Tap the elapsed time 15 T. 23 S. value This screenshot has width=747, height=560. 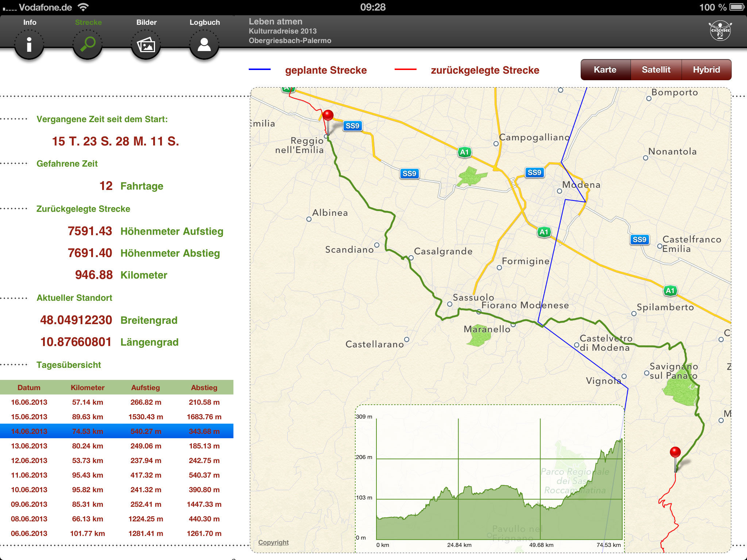coord(115,141)
